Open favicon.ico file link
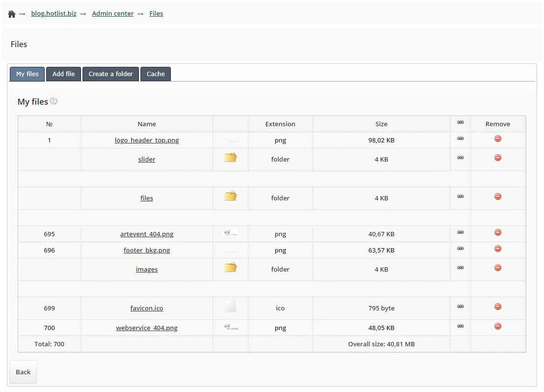The width and height of the screenshot is (544, 392). coord(147,308)
